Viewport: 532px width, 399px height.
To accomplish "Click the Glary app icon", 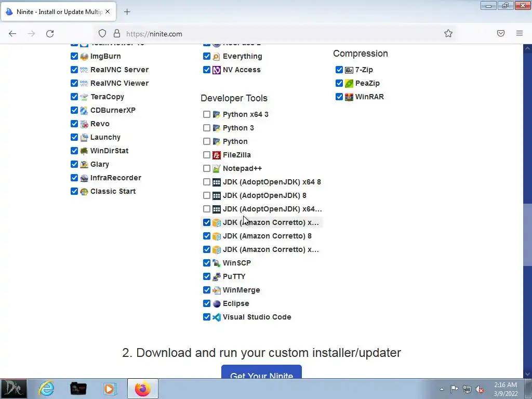I will (84, 165).
